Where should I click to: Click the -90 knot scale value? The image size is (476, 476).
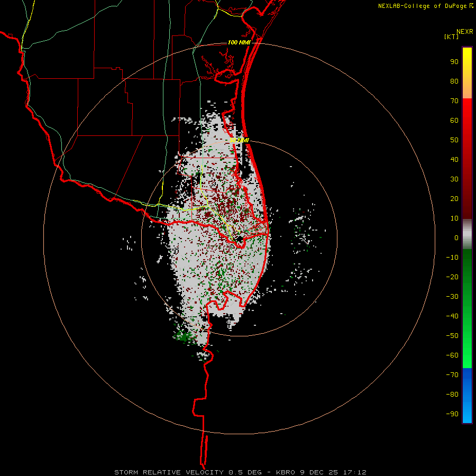coord(452,414)
